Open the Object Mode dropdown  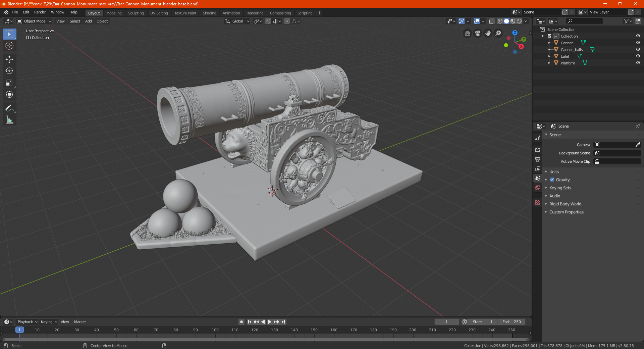[x=34, y=21]
